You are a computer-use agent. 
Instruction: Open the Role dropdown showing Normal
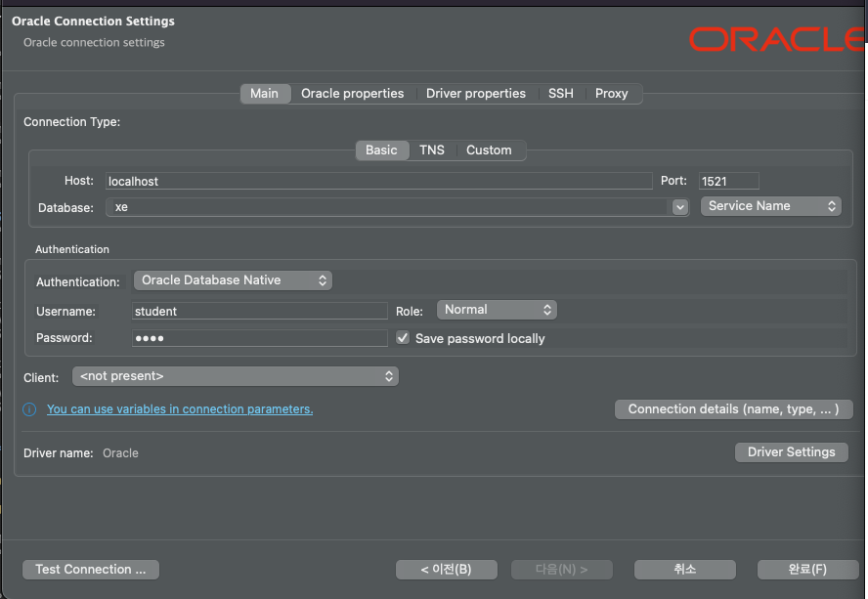[497, 310]
